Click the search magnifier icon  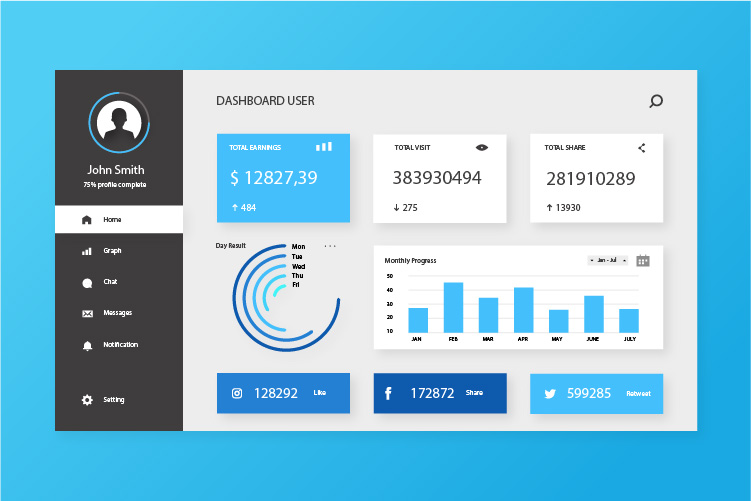tap(656, 101)
